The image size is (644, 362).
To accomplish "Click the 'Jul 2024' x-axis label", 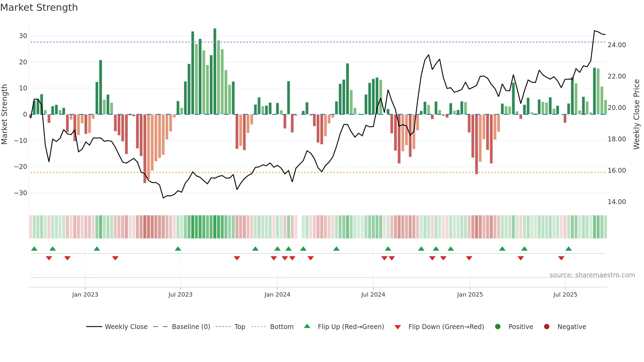I will click(373, 294).
